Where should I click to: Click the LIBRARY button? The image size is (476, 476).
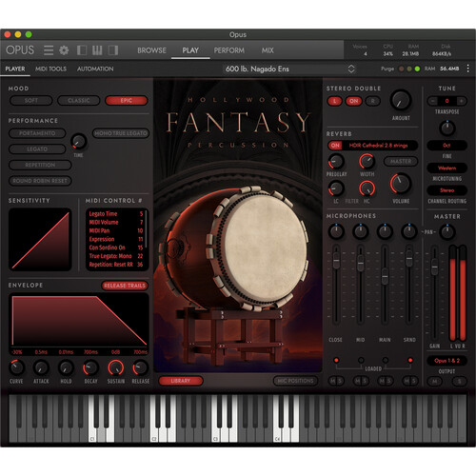181,381
